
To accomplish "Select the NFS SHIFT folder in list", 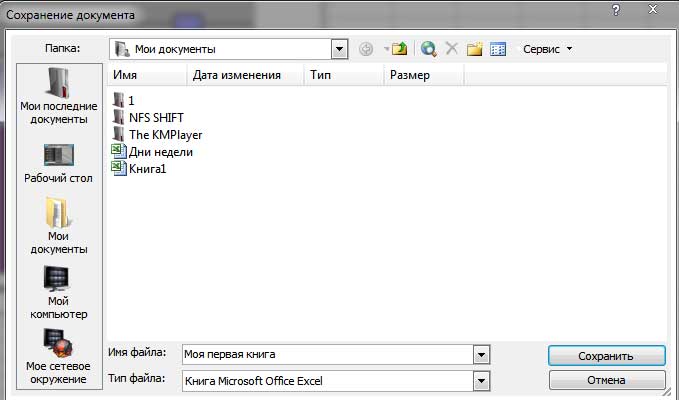I will point(156,117).
